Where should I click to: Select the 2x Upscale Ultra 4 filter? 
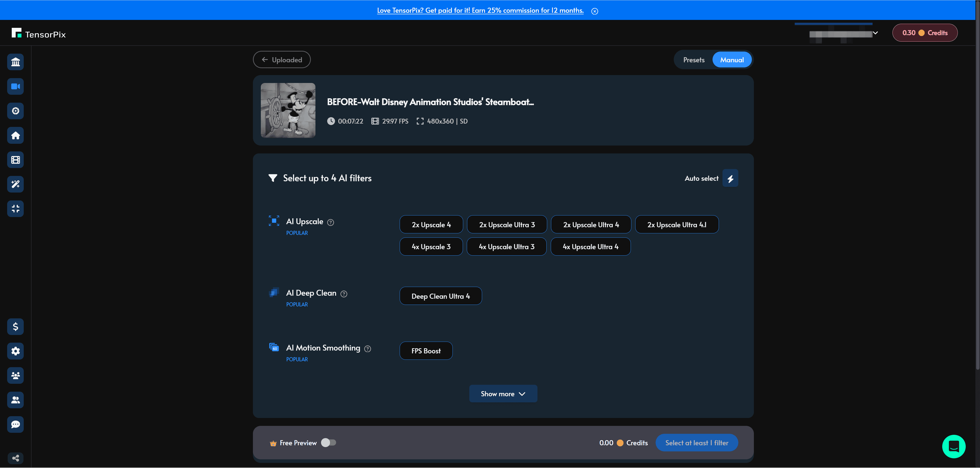[x=591, y=224]
